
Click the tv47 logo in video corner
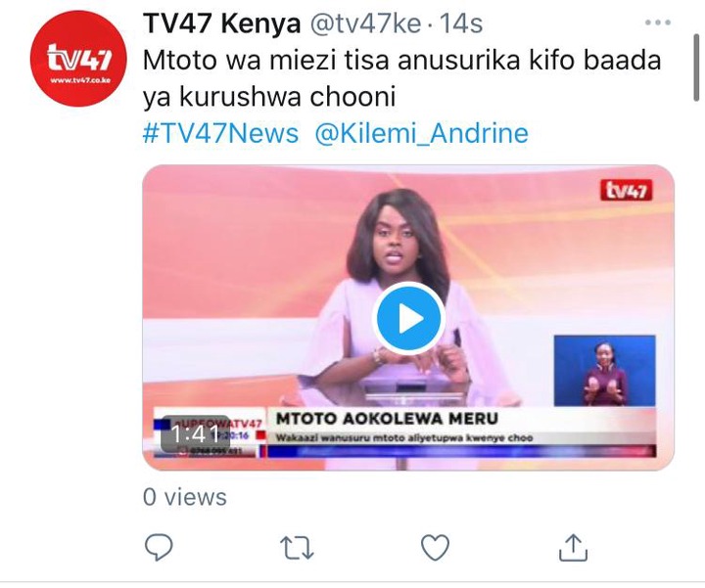(x=627, y=191)
